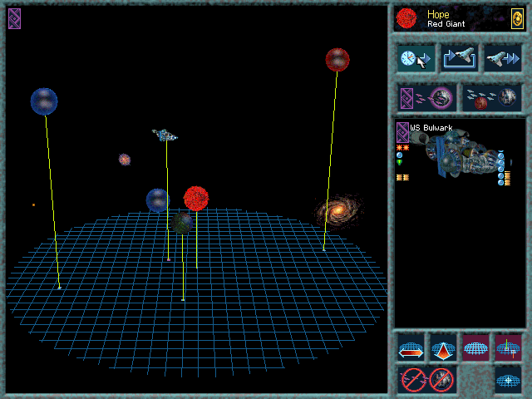The image size is (532, 399).
Task: Click the cycle to next ship button
Action: [x=460, y=58]
